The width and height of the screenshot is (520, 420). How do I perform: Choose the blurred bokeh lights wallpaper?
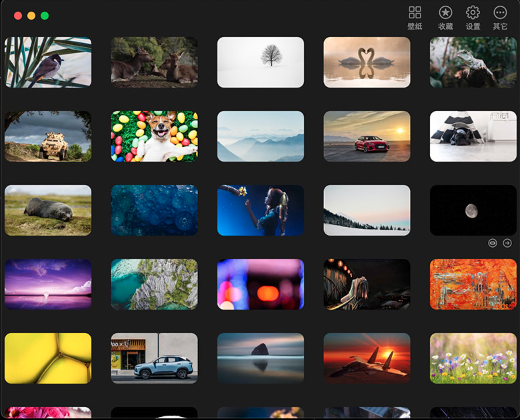pyautogui.click(x=260, y=284)
